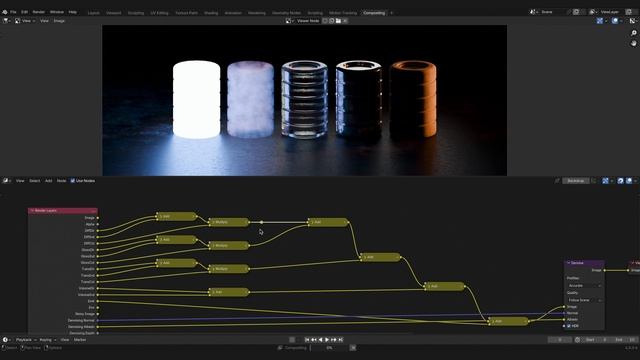Collapse the Denoise node header
The image size is (640, 360).
(x=569, y=263)
